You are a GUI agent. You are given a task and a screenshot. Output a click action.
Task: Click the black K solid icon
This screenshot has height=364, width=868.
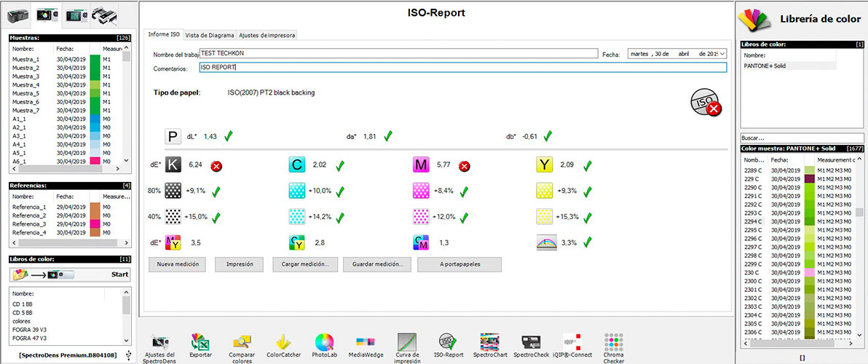tap(173, 165)
